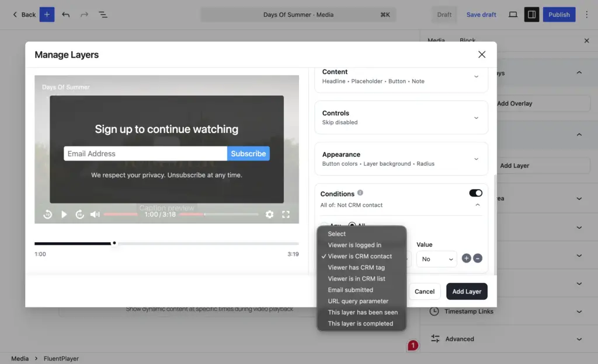Toggle the Conditions switch off
This screenshot has height=364, width=598.
(x=475, y=193)
